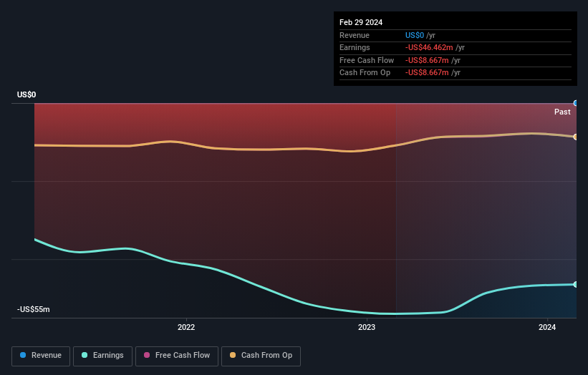Click the Free Cash Flow row label in tooltip

click(367, 60)
